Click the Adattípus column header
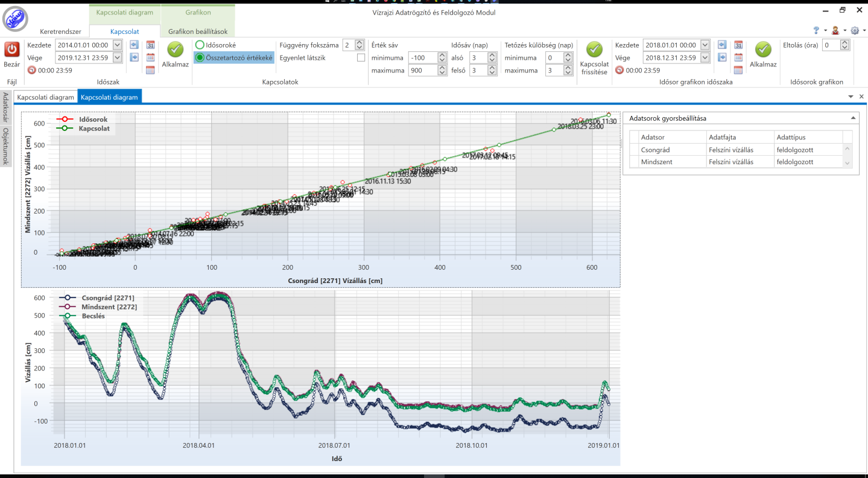868x478 pixels. click(808, 137)
